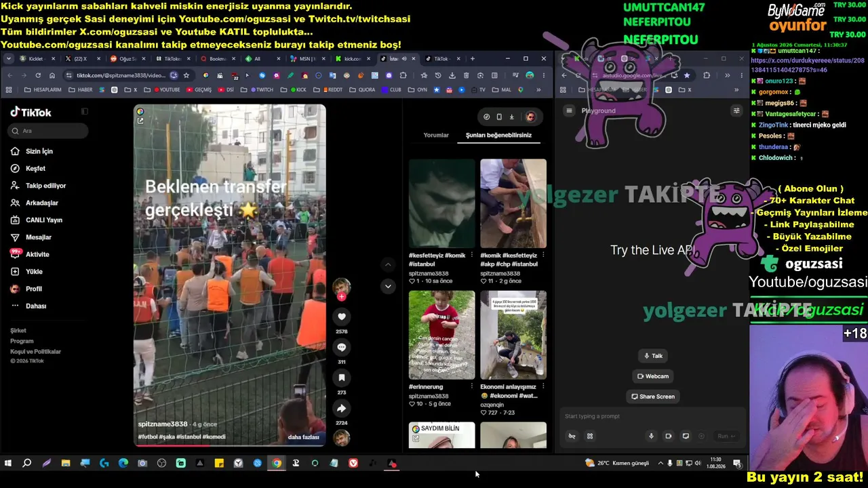Like the TikTok video with heart button
The image size is (868, 488).
342,317
